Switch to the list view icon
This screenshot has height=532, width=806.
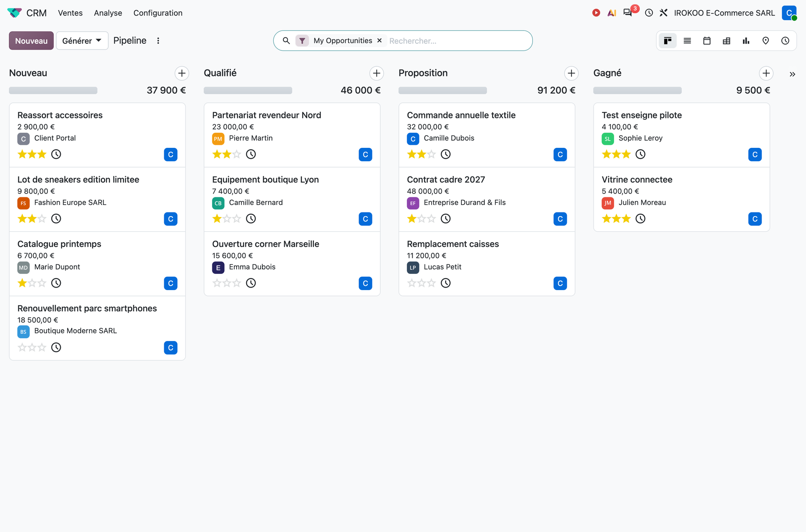pyautogui.click(x=687, y=41)
